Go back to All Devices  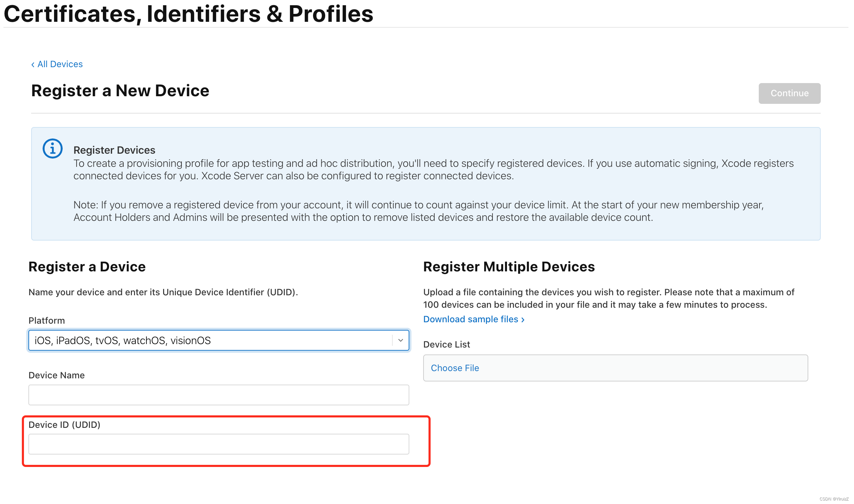[x=60, y=64]
